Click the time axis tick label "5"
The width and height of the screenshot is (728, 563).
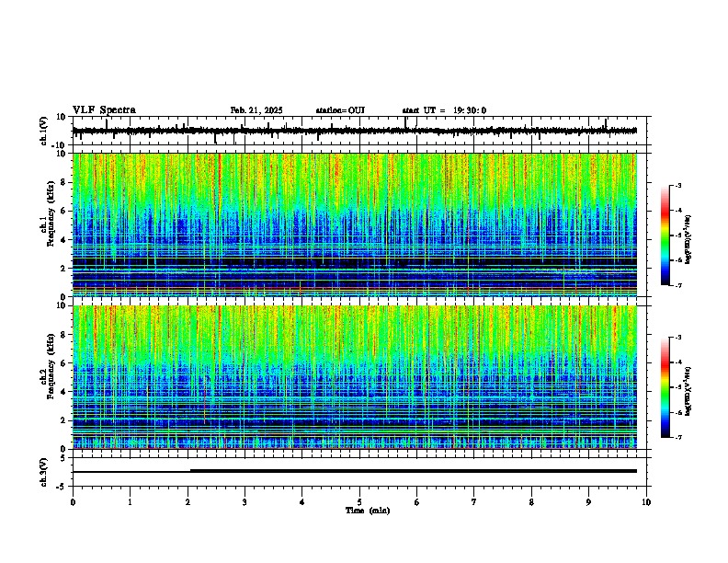(359, 502)
